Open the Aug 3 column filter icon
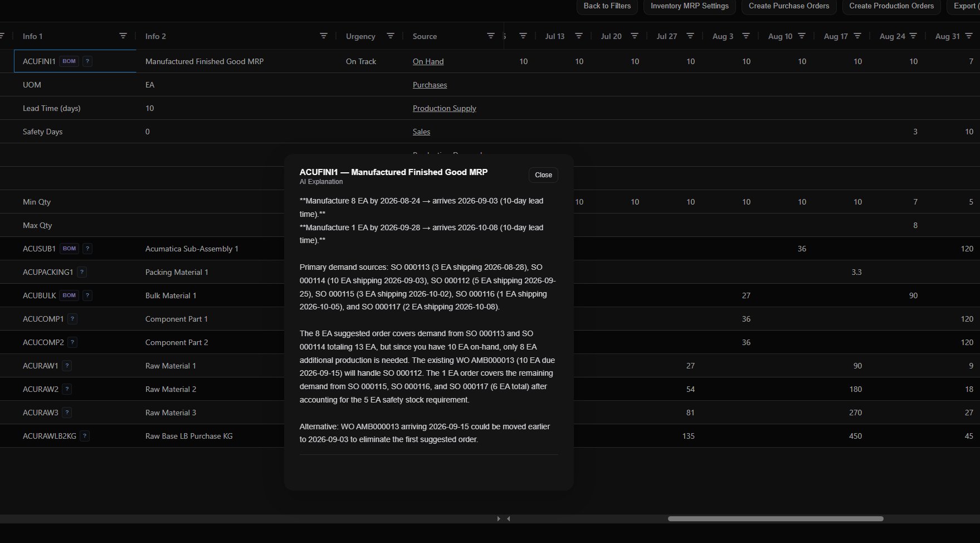The image size is (980, 543). (746, 36)
